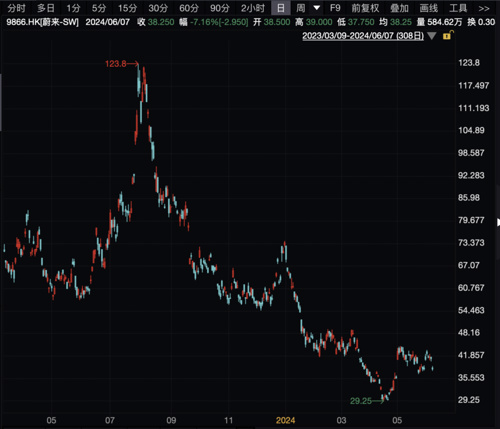Click the 2023/03/09-2024/06/07 date range link
This screenshot has width=500, height=429.
[x=363, y=36]
